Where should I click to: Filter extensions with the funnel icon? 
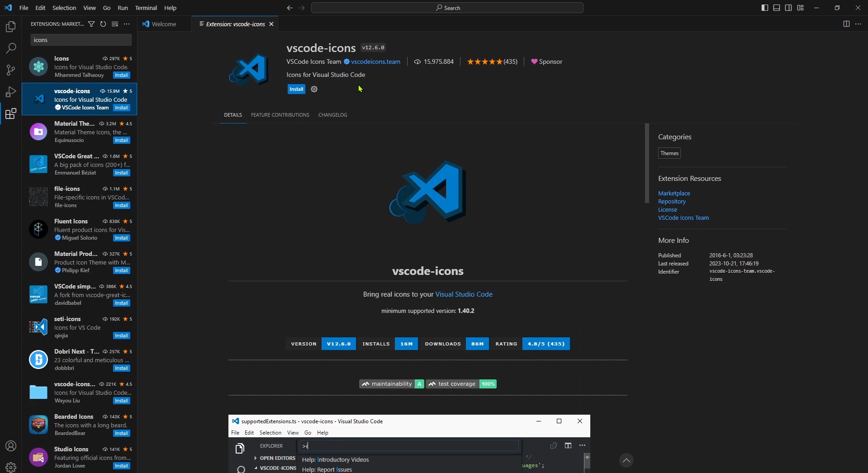(91, 24)
